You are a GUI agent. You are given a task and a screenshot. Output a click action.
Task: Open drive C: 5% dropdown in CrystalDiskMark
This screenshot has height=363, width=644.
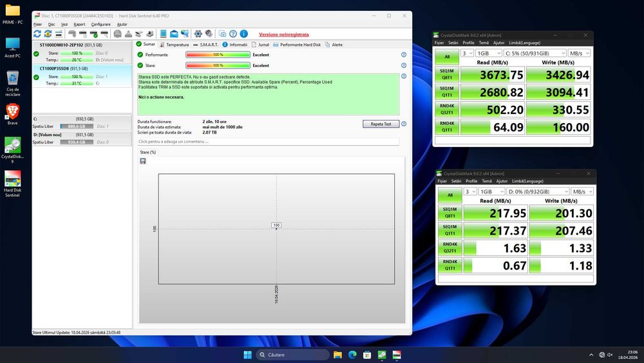point(535,53)
